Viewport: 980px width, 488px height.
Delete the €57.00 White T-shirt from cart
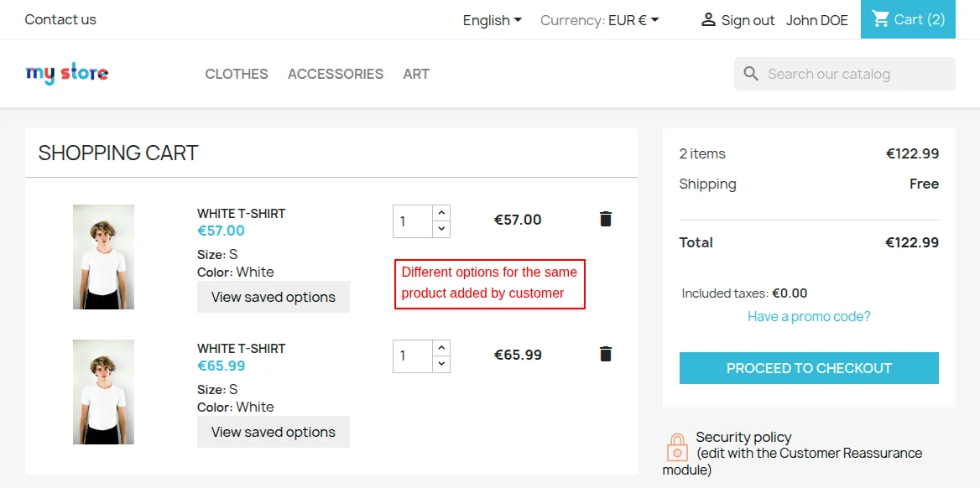coord(606,220)
